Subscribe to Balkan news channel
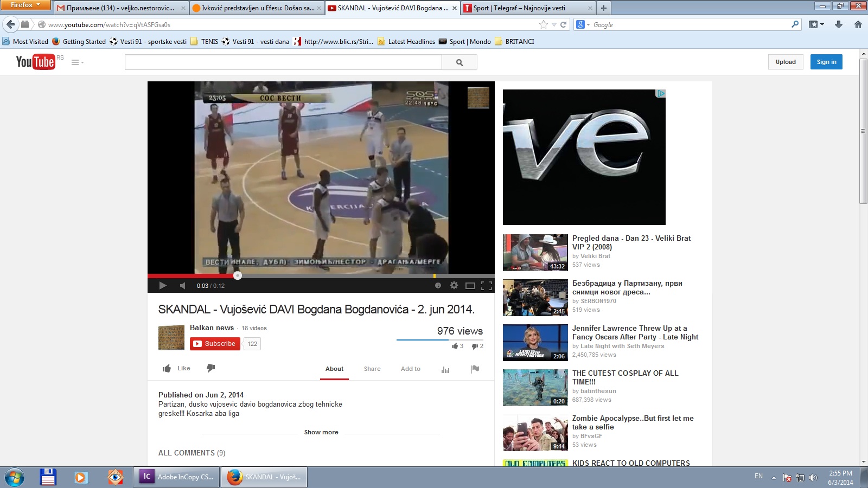The width and height of the screenshot is (868, 488). click(215, 344)
